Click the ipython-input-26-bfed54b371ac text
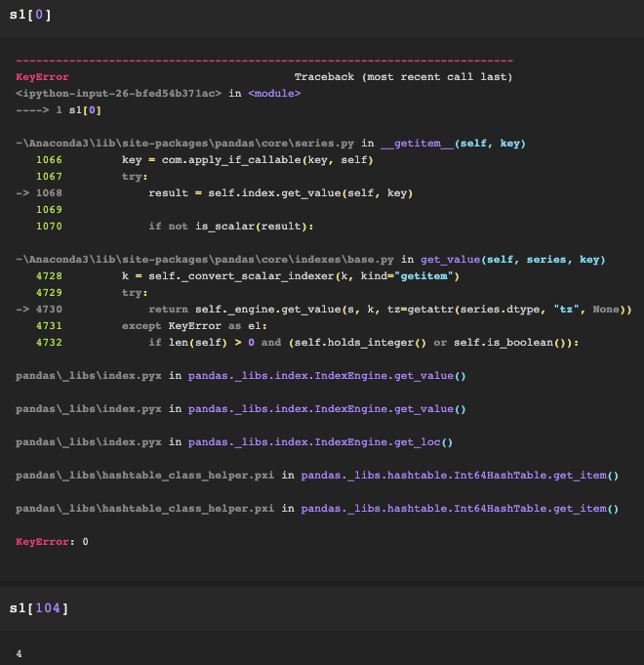 pyautogui.click(x=119, y=94)
